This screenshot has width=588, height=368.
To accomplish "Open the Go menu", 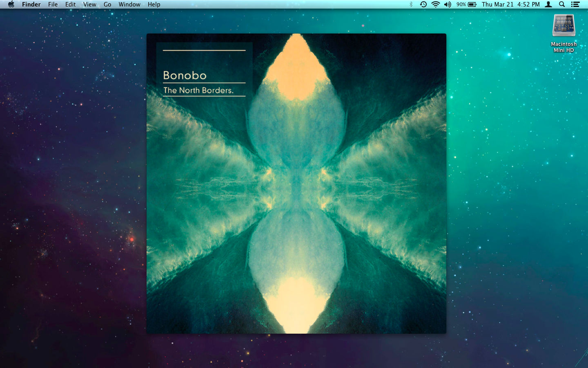I will click(x=107, y=4).
